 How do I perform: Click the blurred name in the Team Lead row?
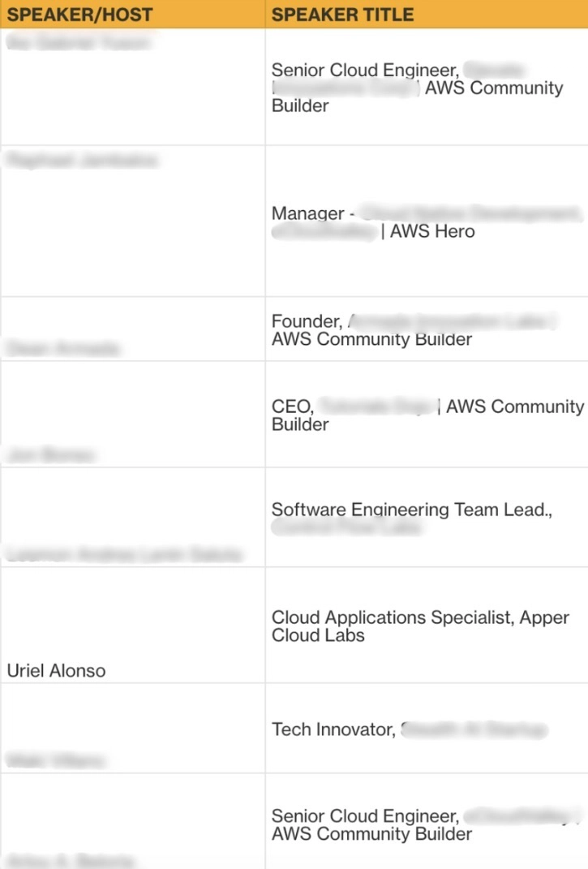(x=124, y=555)
